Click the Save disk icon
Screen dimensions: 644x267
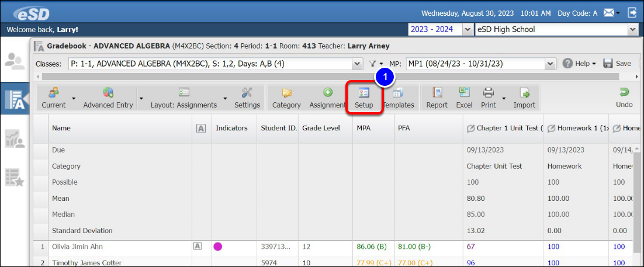tap(608, 64)
